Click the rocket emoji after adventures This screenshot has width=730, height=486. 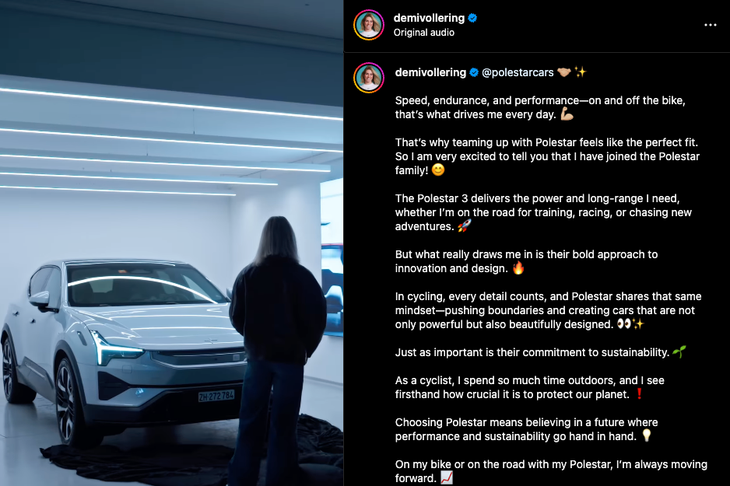(464, 226)
